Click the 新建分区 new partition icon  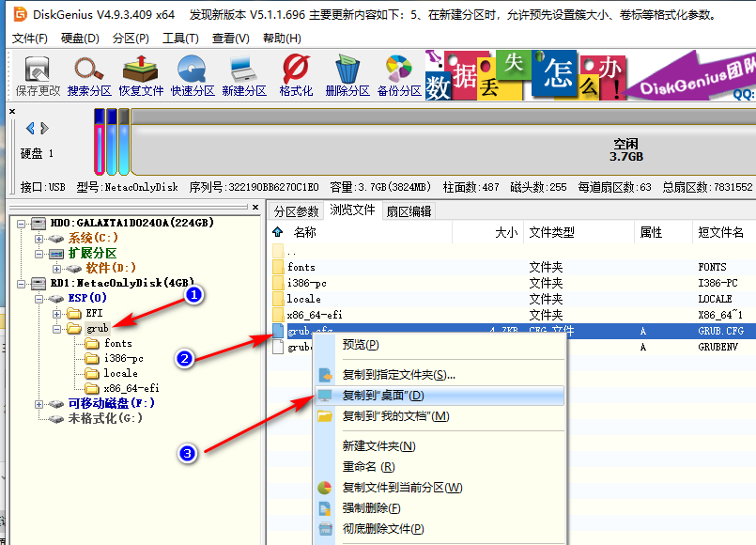pyautogui.click(x=244, y=76)
